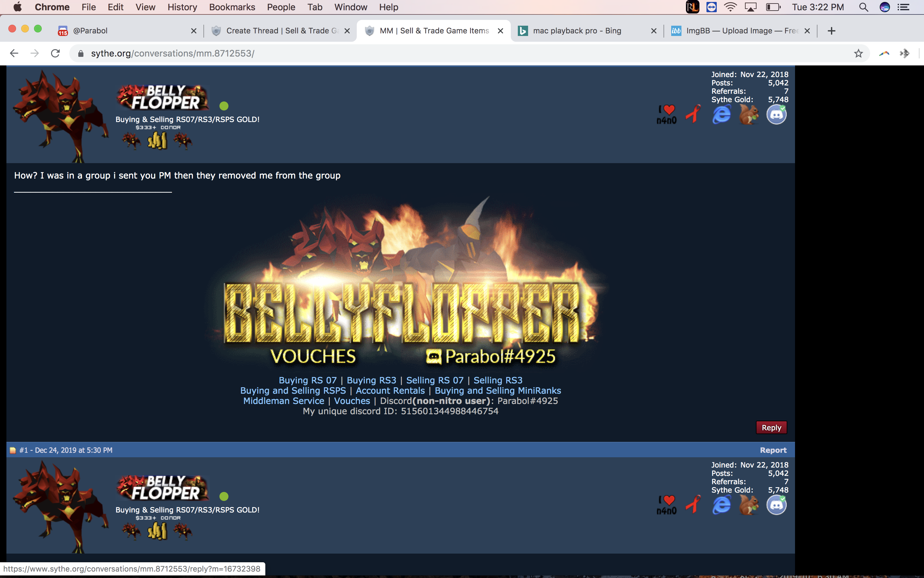Image resolution: width=924 pixels, height=578 pixels.
Task: Open a new browser tab
Action: click(x=832, y=31)
